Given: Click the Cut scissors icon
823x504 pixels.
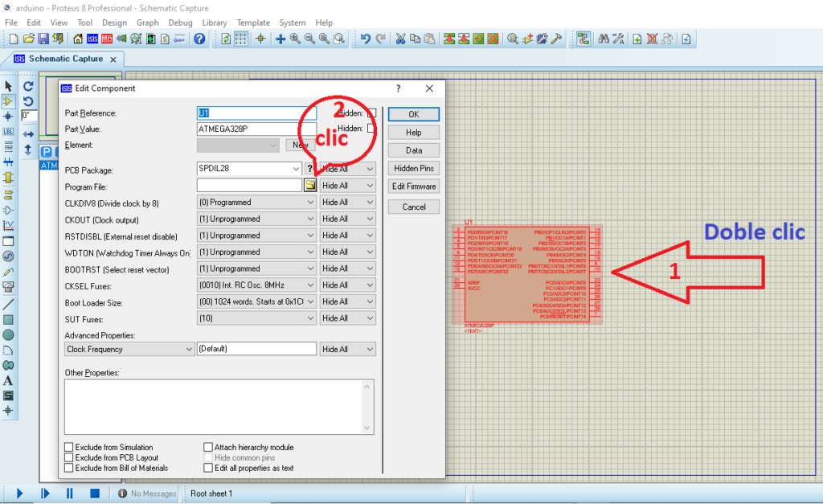Looking at the screenshot, I should [x=401, y=39].
